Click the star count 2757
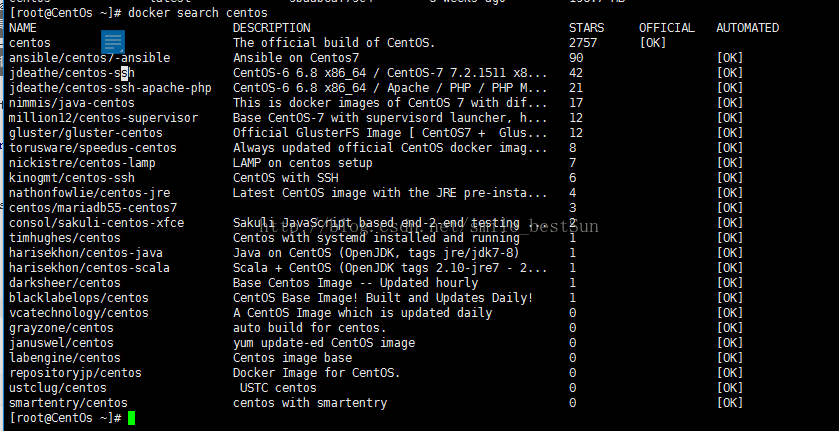The width and height of the screenshot is (839, 431). (583, 43)
